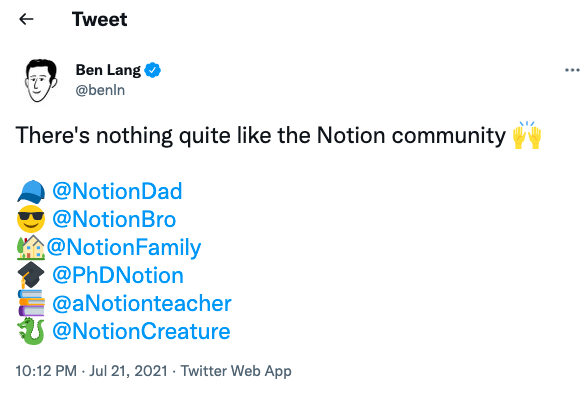Open the @PhDNotion mention
The image size is (588, 395).
click(118, 275)
